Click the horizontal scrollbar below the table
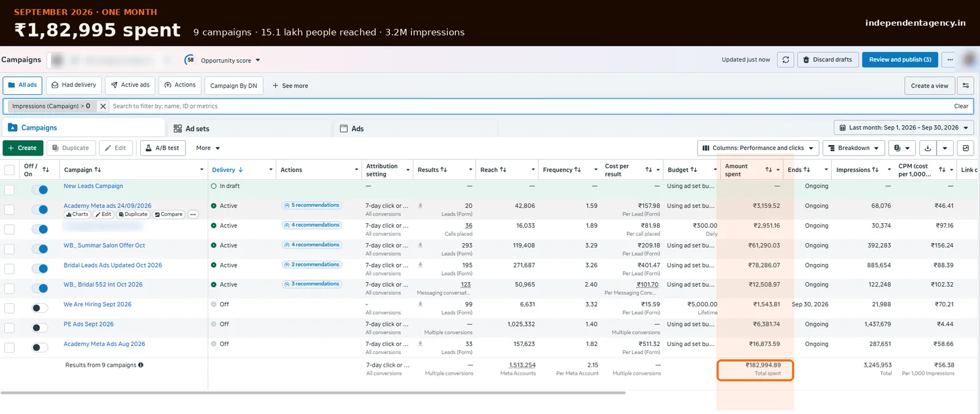This screenshot has width=980, height=414. (x=313, y=393)
